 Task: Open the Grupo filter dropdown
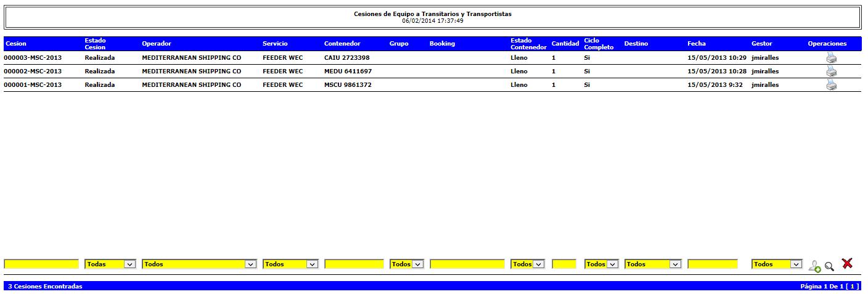click(407, 264)
